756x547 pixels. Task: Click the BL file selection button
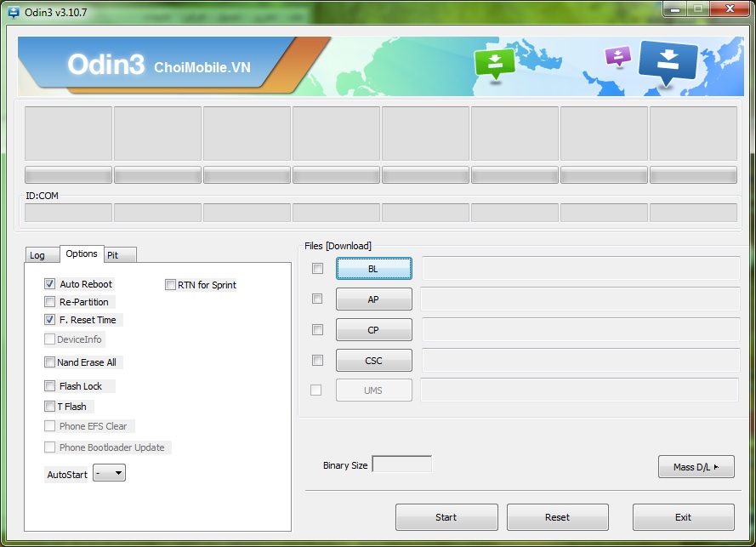click(x=373, y=268)
